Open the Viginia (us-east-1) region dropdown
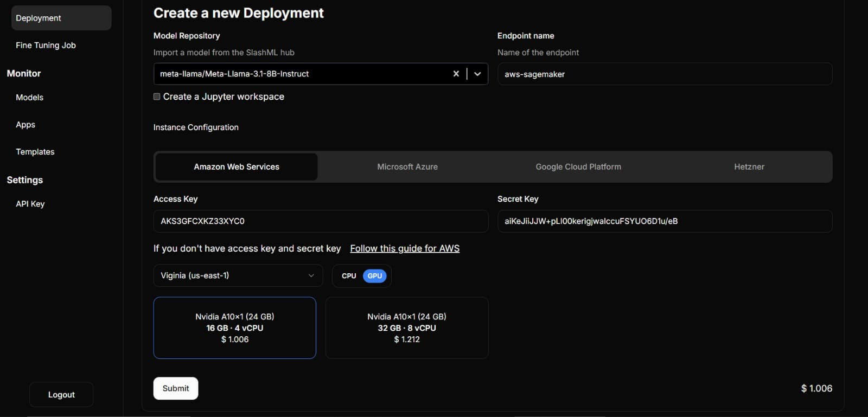The image size is (868, 417). tap(238, 275)
